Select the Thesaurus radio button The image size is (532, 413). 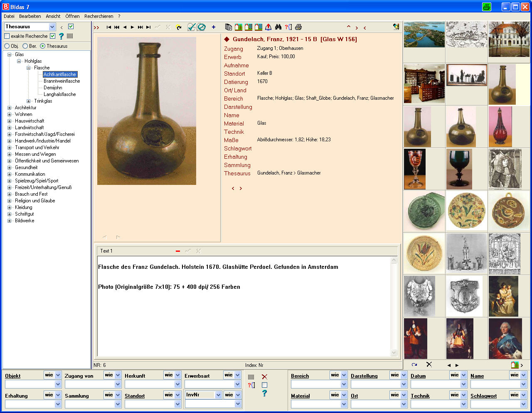click(42, 46)
